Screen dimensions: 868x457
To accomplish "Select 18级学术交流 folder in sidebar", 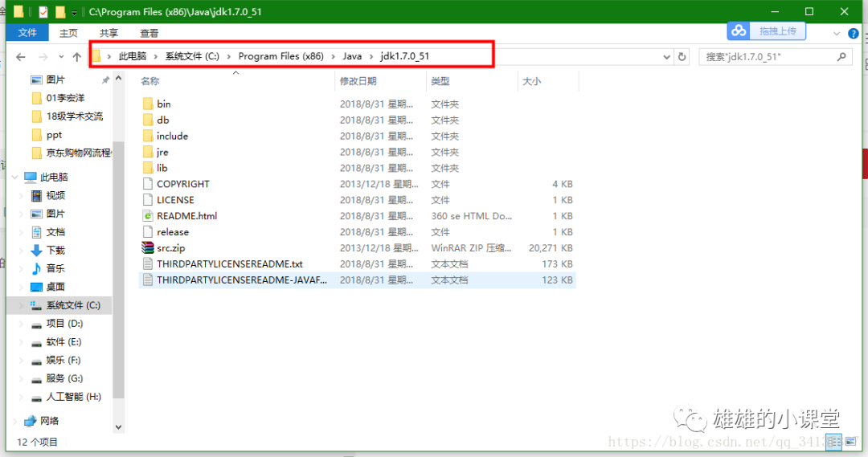I will pos(74,116).
